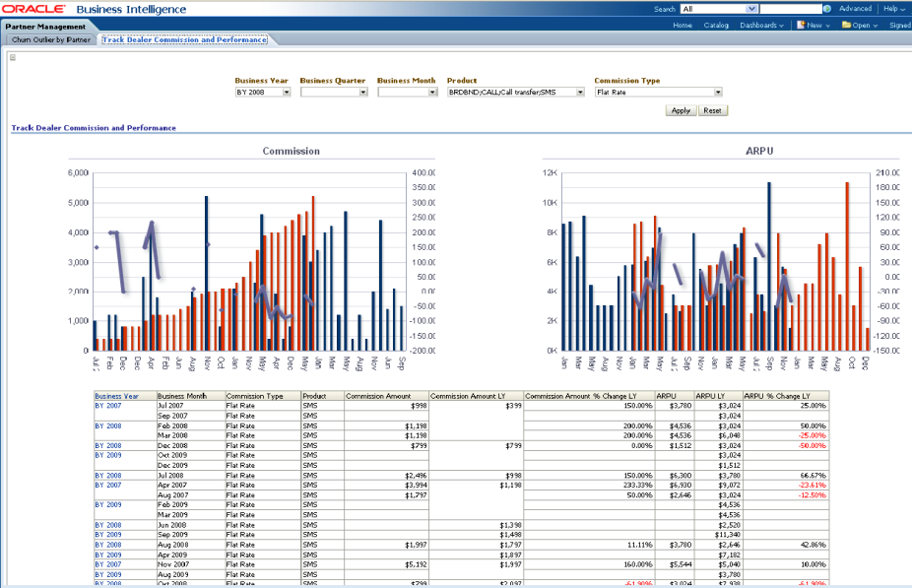Select Track Dealer Commission and Performance tab

[x=185, y=39]
